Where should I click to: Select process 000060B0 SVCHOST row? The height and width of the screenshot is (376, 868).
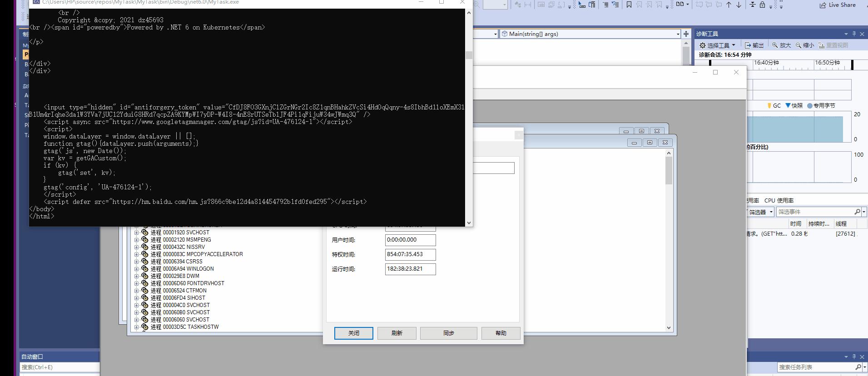pos(180,312)
